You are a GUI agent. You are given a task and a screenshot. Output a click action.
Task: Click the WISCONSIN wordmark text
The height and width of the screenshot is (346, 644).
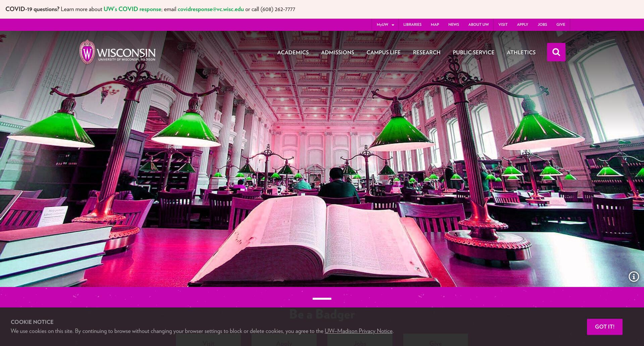pyautogui.click(x=126, y=53)
